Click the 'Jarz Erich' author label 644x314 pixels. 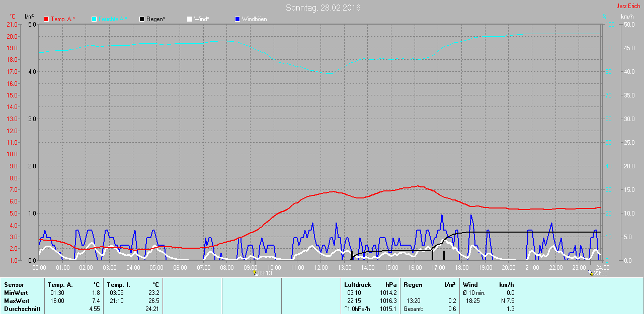(628, 6)
